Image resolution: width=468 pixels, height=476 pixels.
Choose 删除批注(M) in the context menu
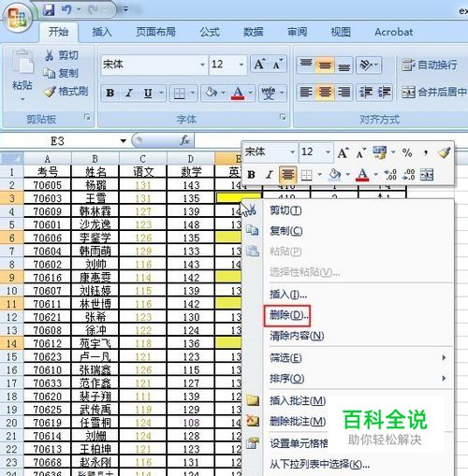click(x=298, y=422)
